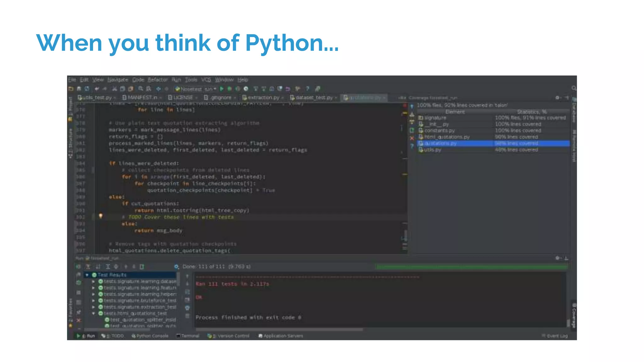Click the Undo arrow toolbar icon
Screen dimensions: 644x362
[97, 89]
